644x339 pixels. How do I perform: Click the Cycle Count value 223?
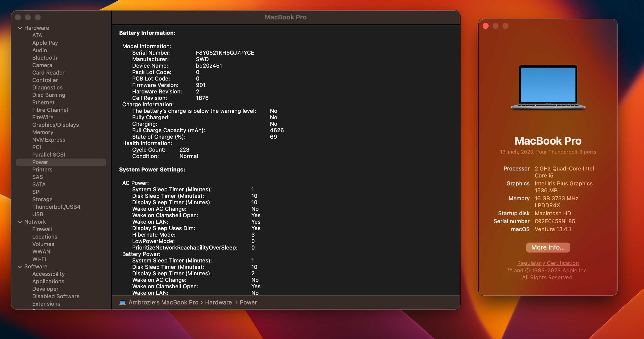click(184, 150)
